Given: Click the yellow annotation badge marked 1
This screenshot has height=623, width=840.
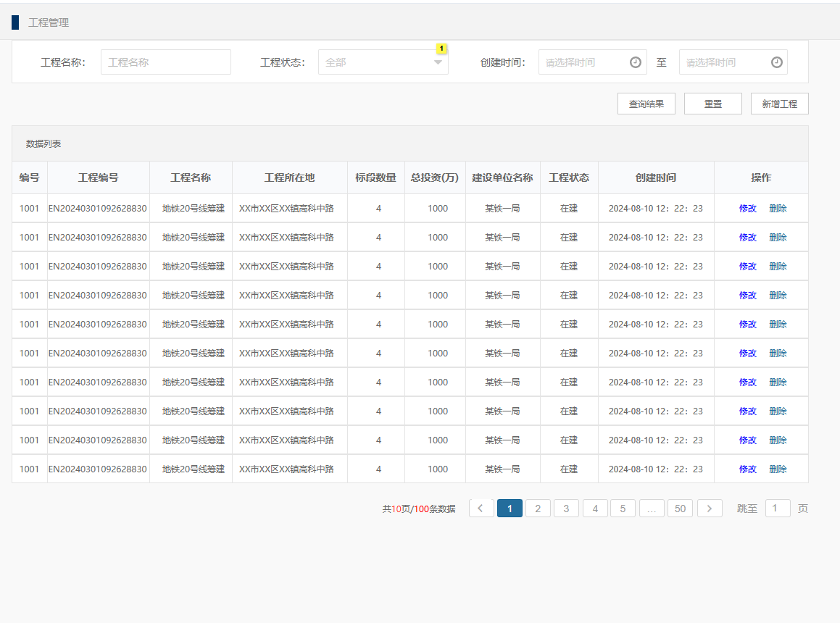Looking at the screenshot, I should point(441,49).
